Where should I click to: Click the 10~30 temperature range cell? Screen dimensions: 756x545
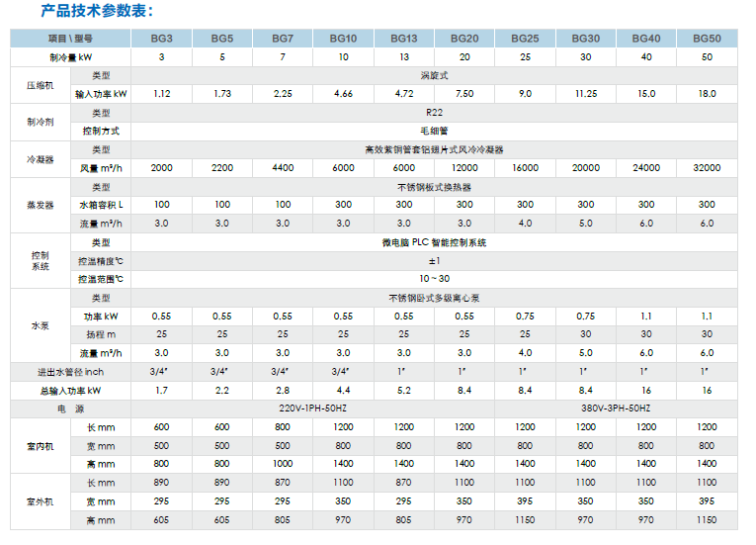point(435,279)
